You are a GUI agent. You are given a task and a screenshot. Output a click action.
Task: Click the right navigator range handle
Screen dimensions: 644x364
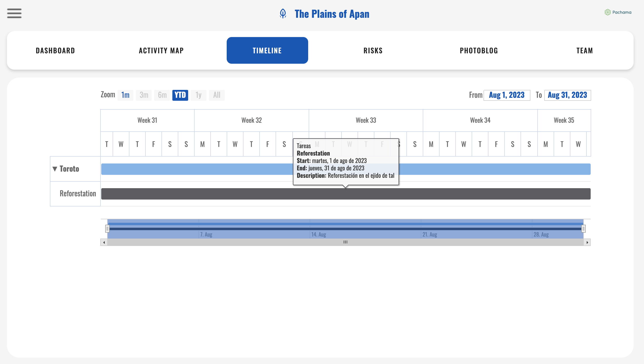tap(583, 228)
